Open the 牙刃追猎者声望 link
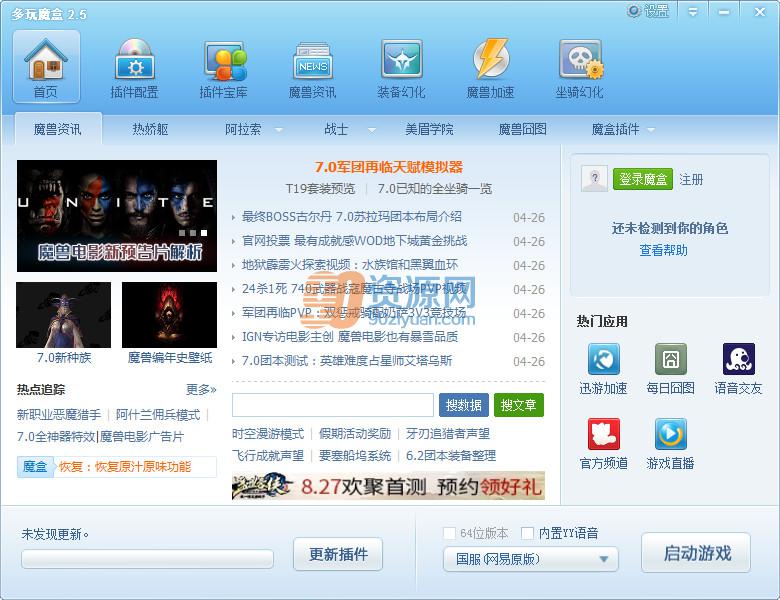The width and height of the screenshot is (780, 600). pyautogui.click(x=448, y=434)
